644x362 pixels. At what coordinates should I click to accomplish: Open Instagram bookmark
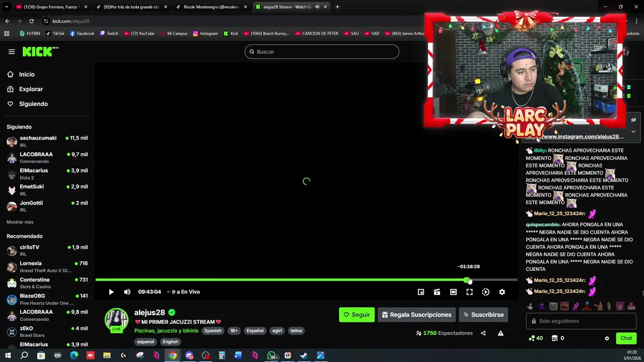[205, 34]
